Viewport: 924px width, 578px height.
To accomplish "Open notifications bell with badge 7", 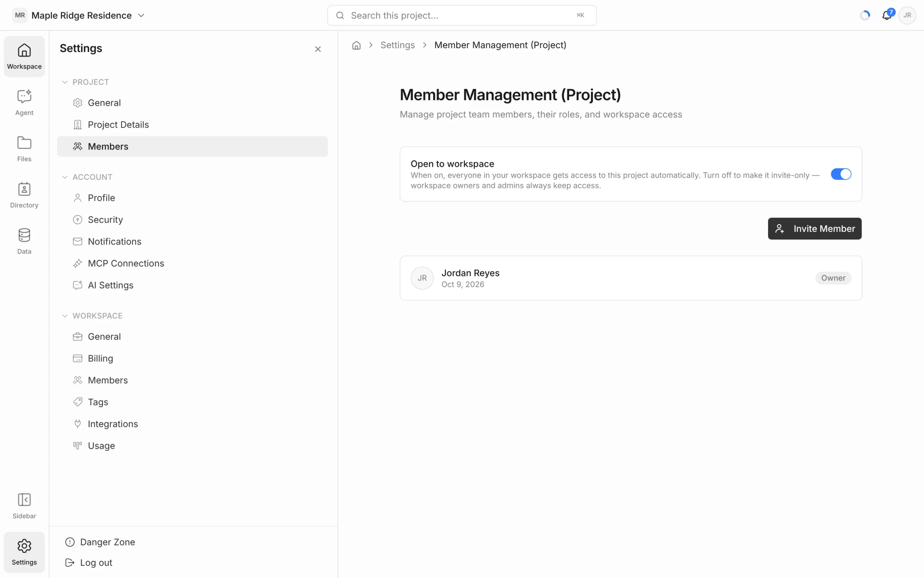I will 886,15.
